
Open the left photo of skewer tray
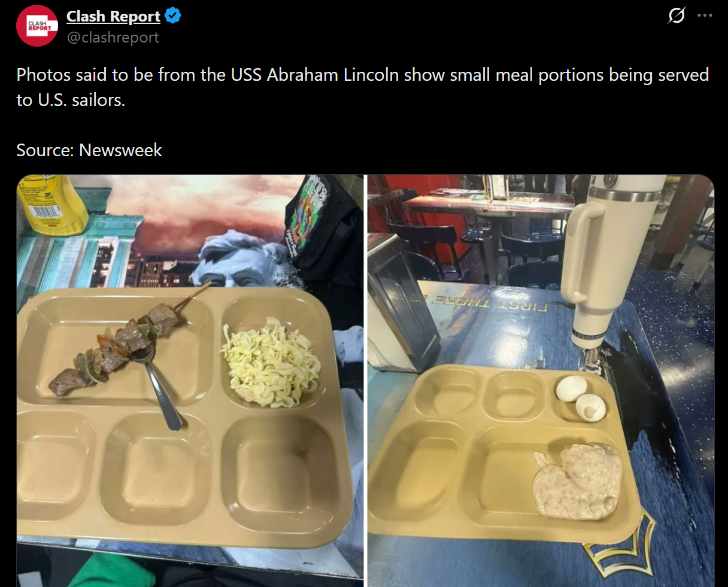(190, 381)
